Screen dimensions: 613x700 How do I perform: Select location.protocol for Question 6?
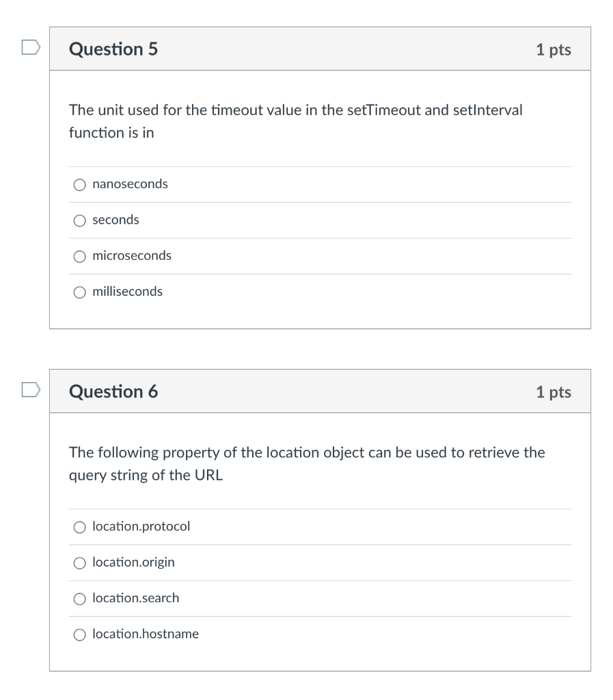tap(79, 526)
